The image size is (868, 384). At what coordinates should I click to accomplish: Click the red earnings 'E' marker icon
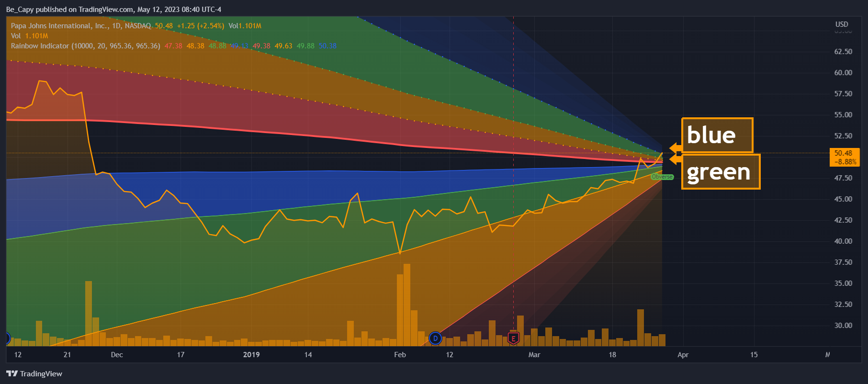click(x=513, y=339)
